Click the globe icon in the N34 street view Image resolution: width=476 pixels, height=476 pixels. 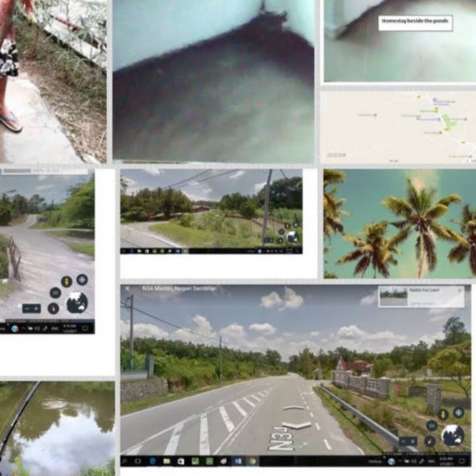[x=452, y=435]
